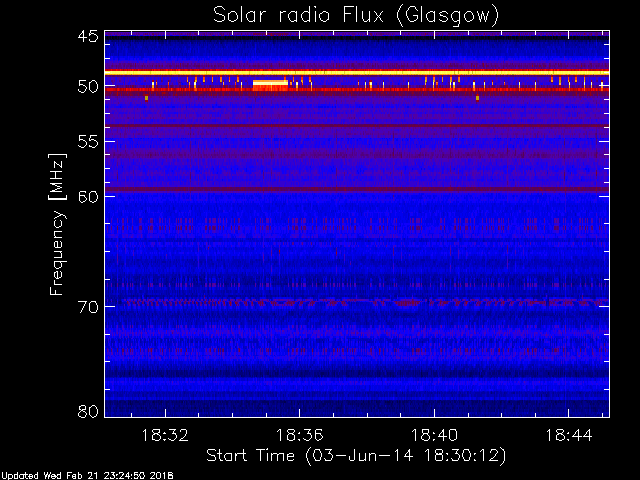
Task: Click the yellow dot below 50 MHz near 18:31
Action: (147, 98)
